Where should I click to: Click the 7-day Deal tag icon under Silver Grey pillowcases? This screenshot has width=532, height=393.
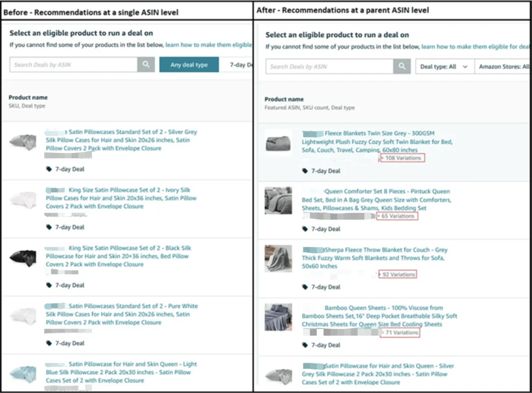pos(49,169)
